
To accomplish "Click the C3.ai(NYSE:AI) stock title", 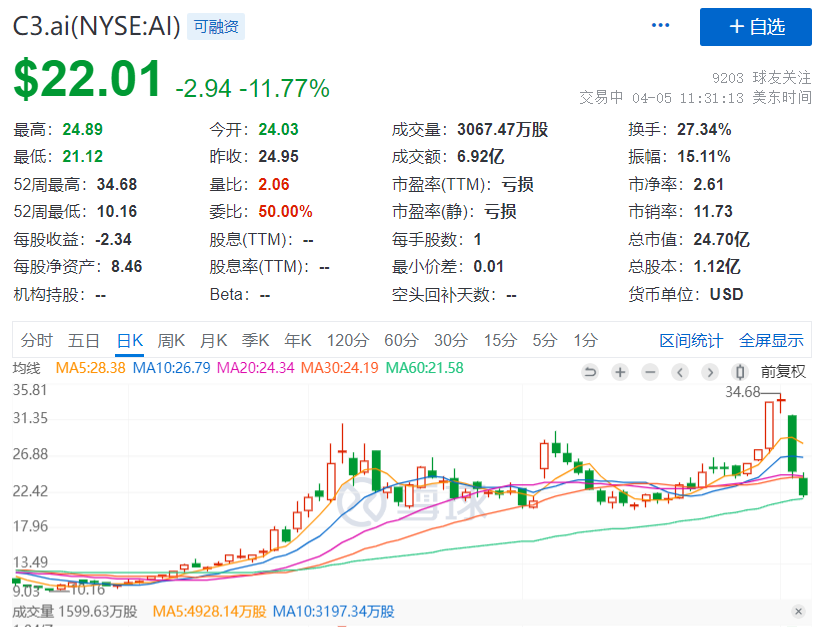I will 97,26.
